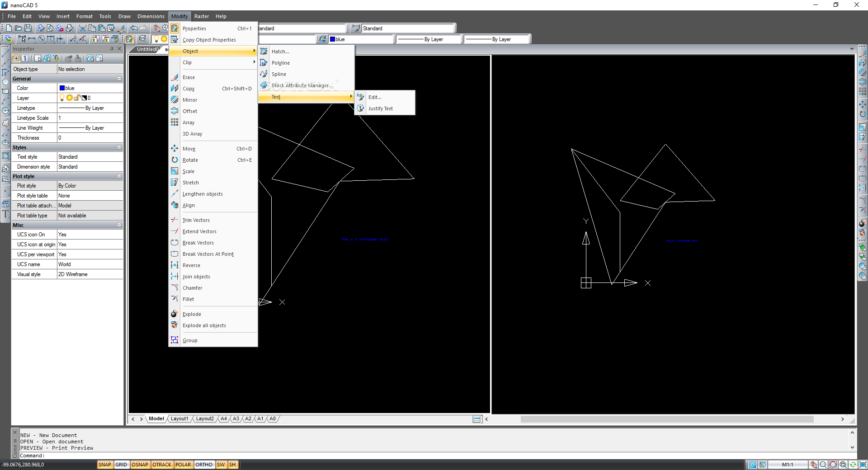Select Edit... in the Text submenu

pos(385,97)
